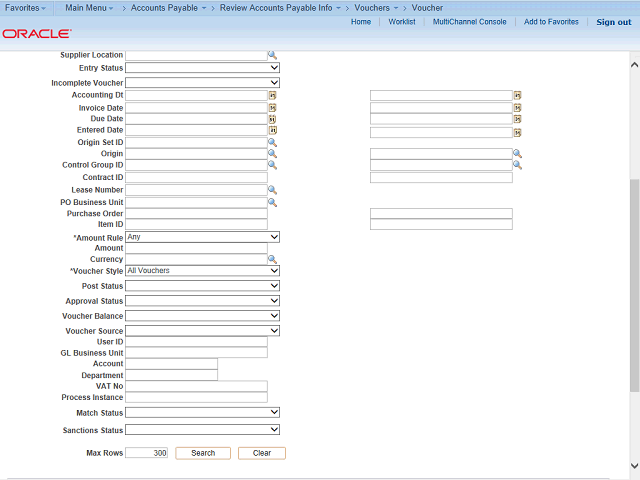Image resolution: width=640 pixels, height=480 pixels.
Task: Open Accounts Payable breadcrumb menu
Action: (x=168, y=8)
